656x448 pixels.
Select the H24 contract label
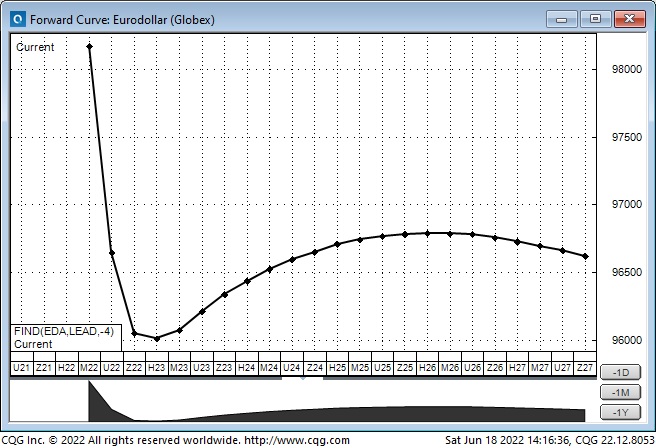point(247,368)
